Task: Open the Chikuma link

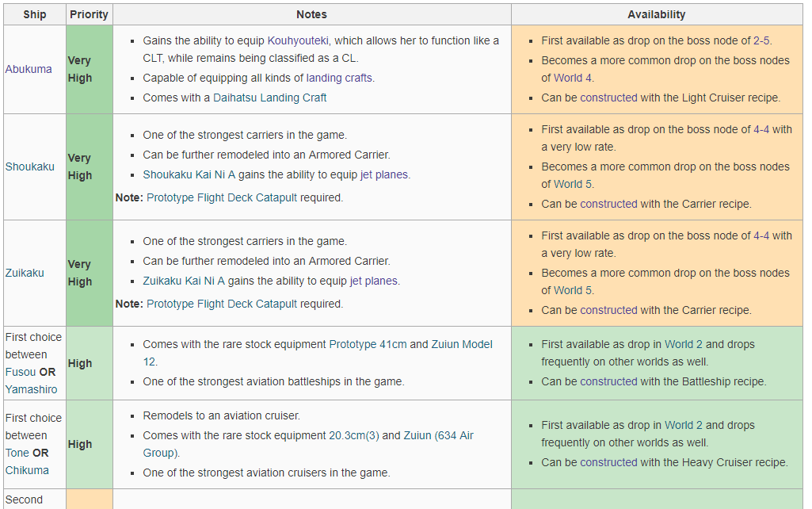Action: [x=27, y=470]
